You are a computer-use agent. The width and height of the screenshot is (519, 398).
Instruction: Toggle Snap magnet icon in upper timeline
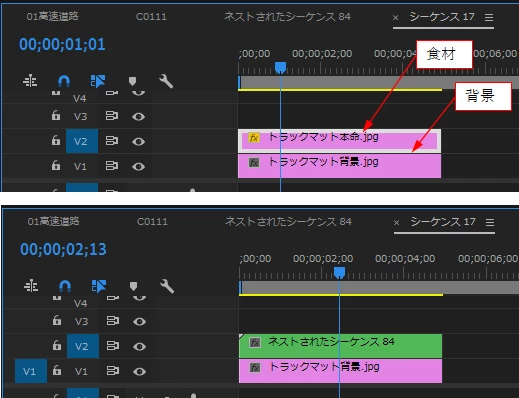click(64, 81)
